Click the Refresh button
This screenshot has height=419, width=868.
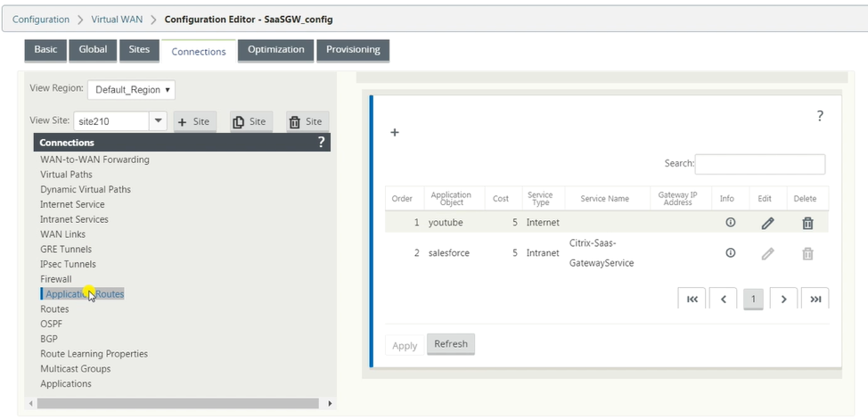pos(451,344)
